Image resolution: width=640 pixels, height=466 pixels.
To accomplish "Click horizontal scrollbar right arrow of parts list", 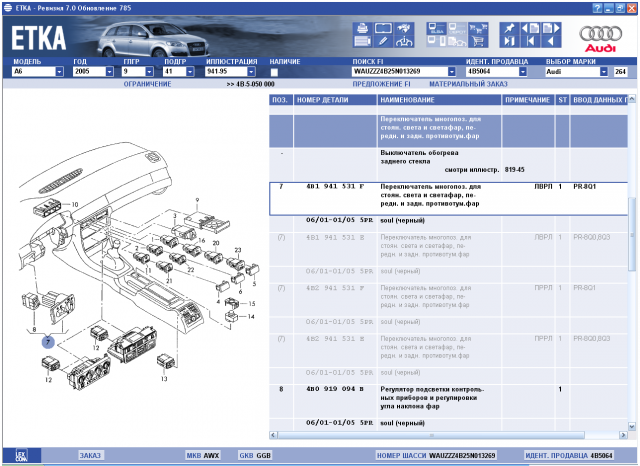I will click(623, 435).
